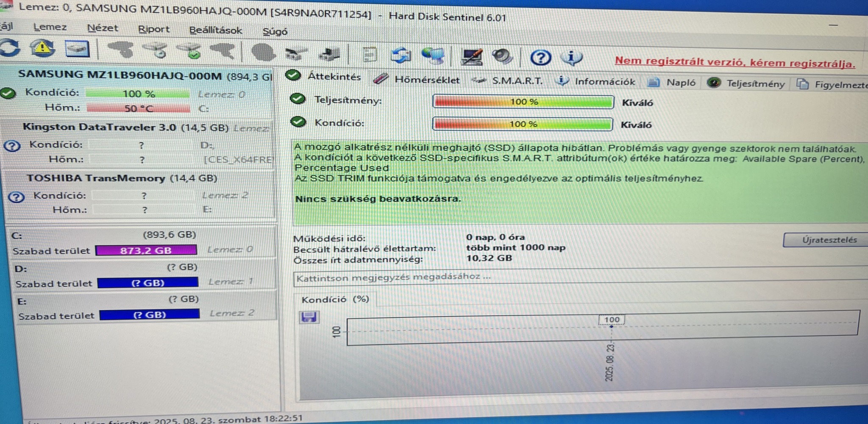Click the 'több mint 1000 nap' lifetime value

516,247
